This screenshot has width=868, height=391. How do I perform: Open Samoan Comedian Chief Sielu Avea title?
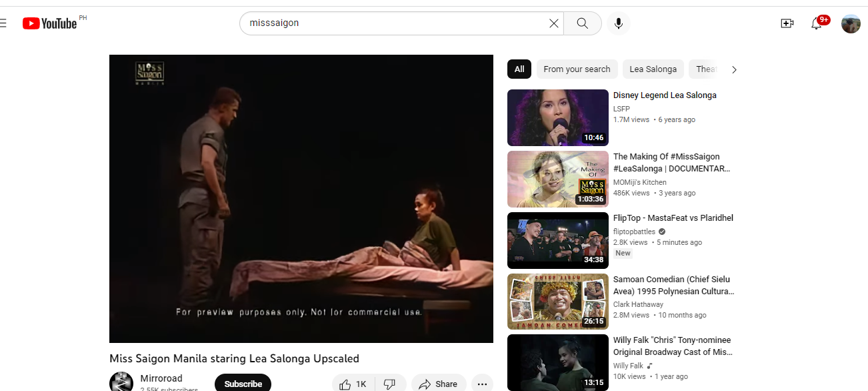pyautogui.click(x=673, y=286)
